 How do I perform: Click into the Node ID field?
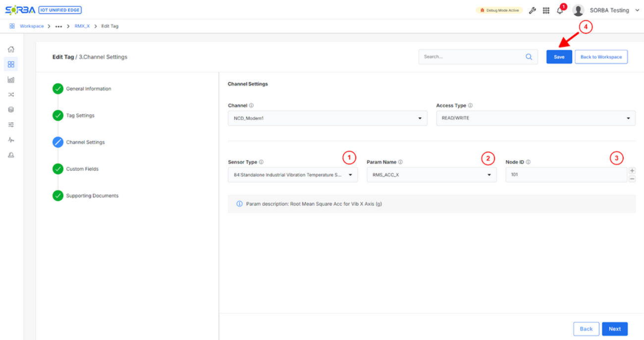click(566, 175)
